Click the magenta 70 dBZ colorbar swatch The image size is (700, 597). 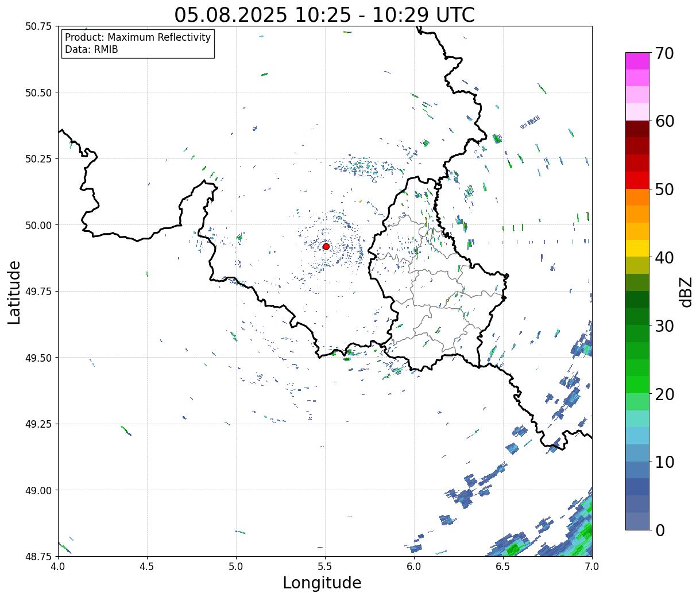coord(637,61)
